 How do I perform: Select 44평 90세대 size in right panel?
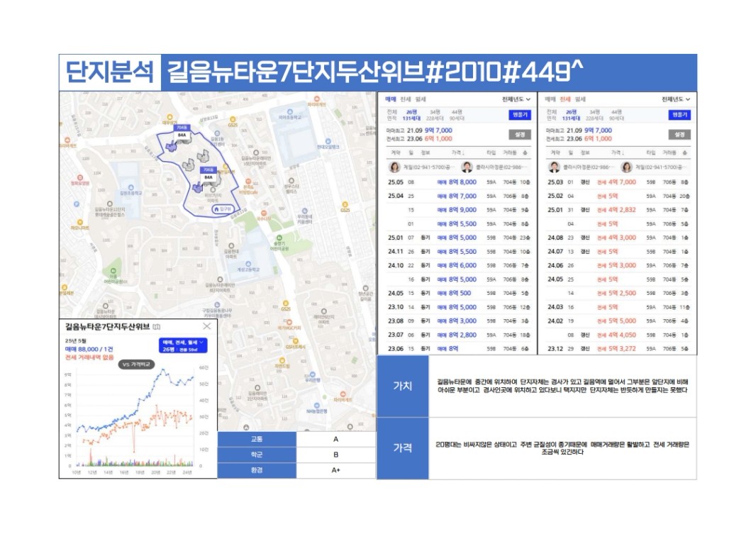coord(617,115)
